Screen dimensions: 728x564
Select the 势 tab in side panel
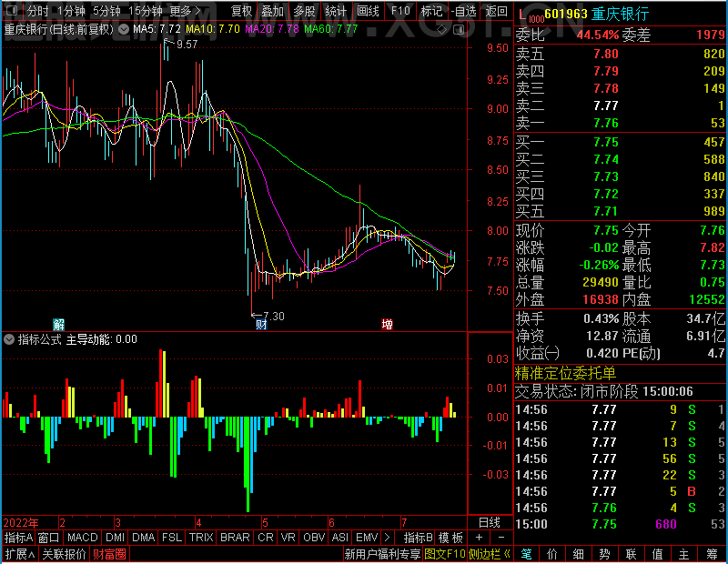(604, 554)
